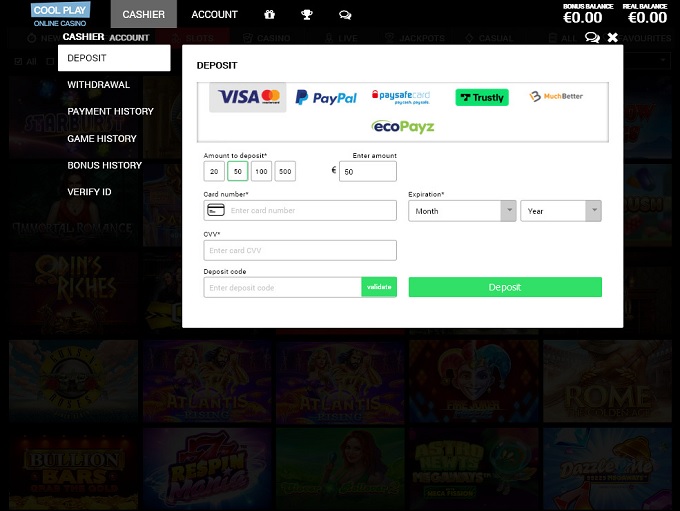This screenshot has height=511, width=680.
Task: Pick Trustly payment method
Action: [481, 98]
